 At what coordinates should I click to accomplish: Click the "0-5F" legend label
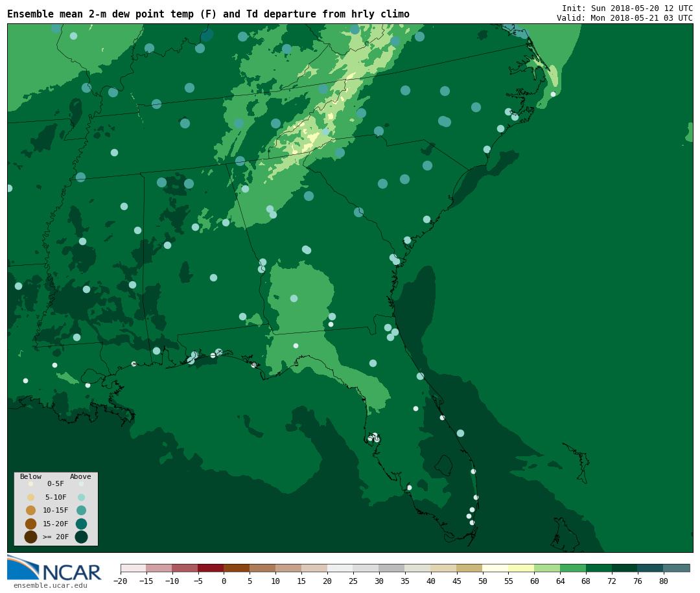point(56,483)
